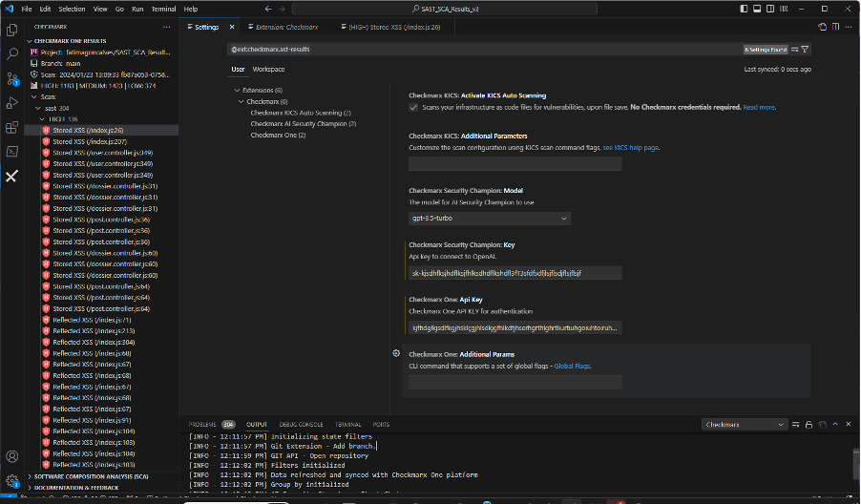The height and width of the screenshot is (504, 861).
Task: Open the Global Flags link
Action: pyautogui.click(x=572, y=367)
